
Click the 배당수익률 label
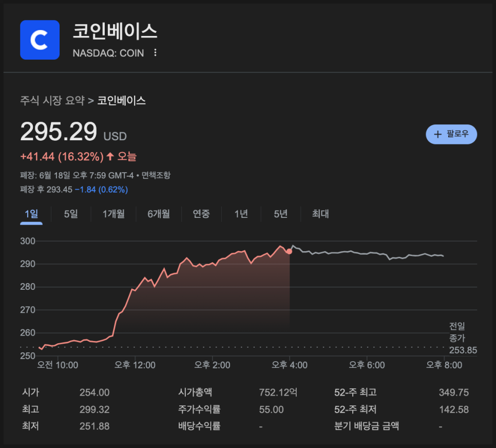pos(199,426)
